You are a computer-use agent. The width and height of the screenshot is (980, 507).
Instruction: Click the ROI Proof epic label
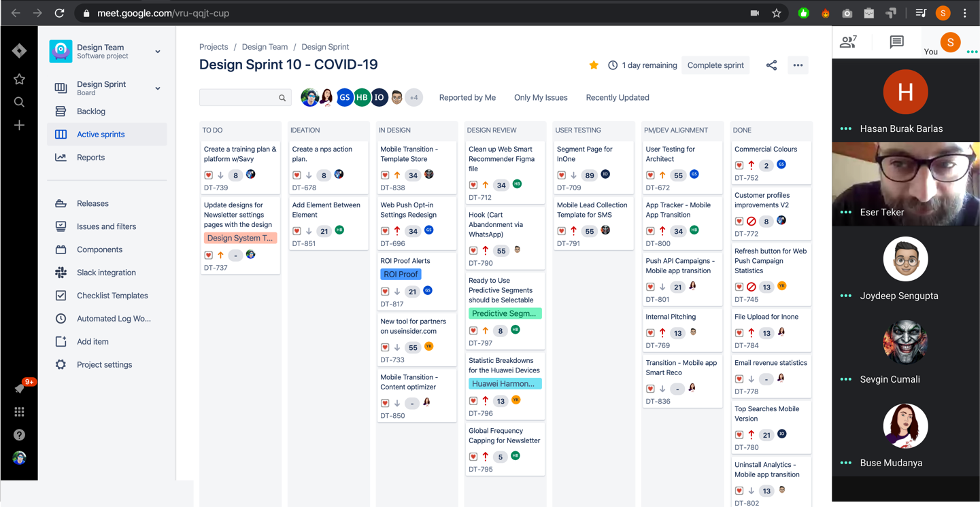pos(401,275)
